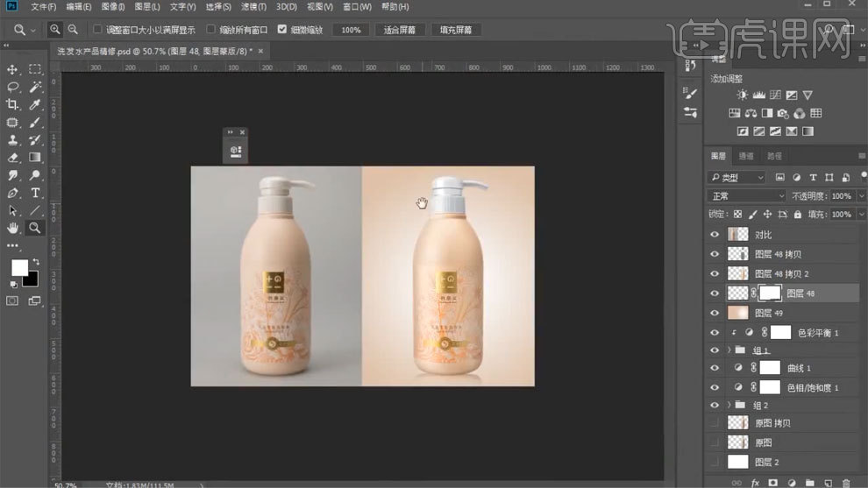This screenshot has width=868, height=488.
Task: Select the Hand tool
Action: (x=12, y=228)
